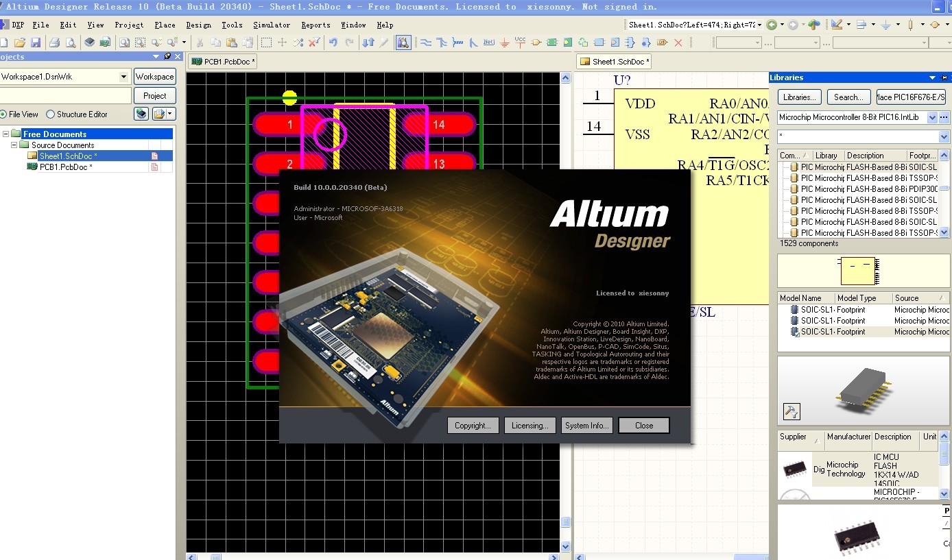Click the Move Selection cross-arrows tool

pos(282,42)
